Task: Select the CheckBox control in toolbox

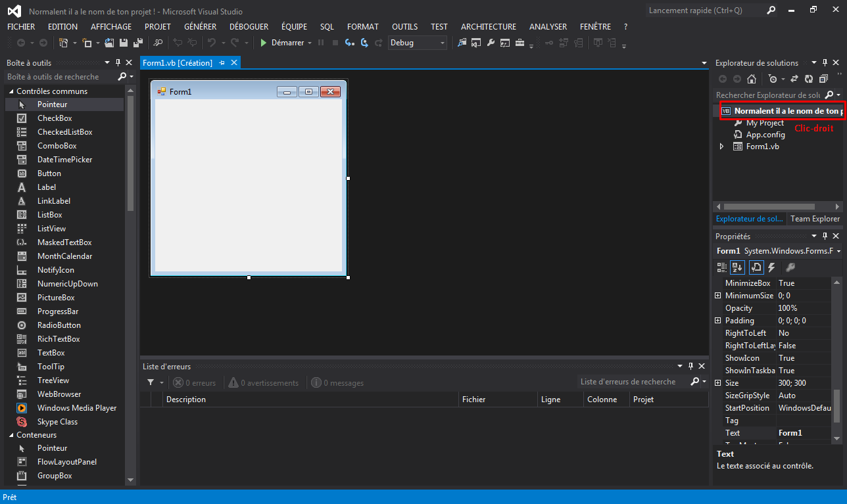Action: pos(64,118)
